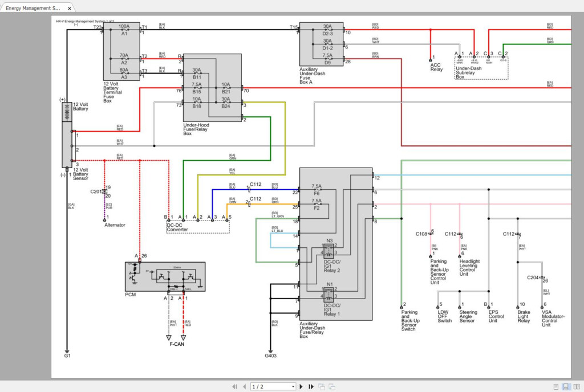The image size is (584, 392).
Task: Click the Brake Light Relay label
Action: pos(524,316)
